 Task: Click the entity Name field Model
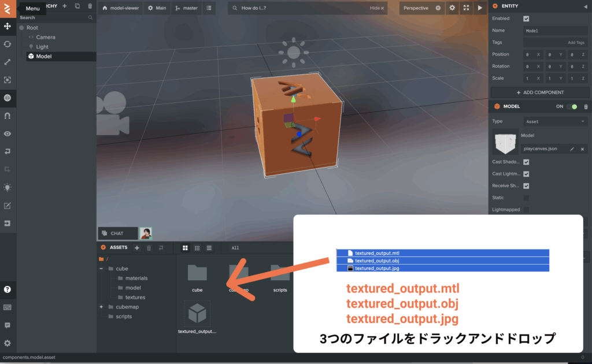pos(556,31)
